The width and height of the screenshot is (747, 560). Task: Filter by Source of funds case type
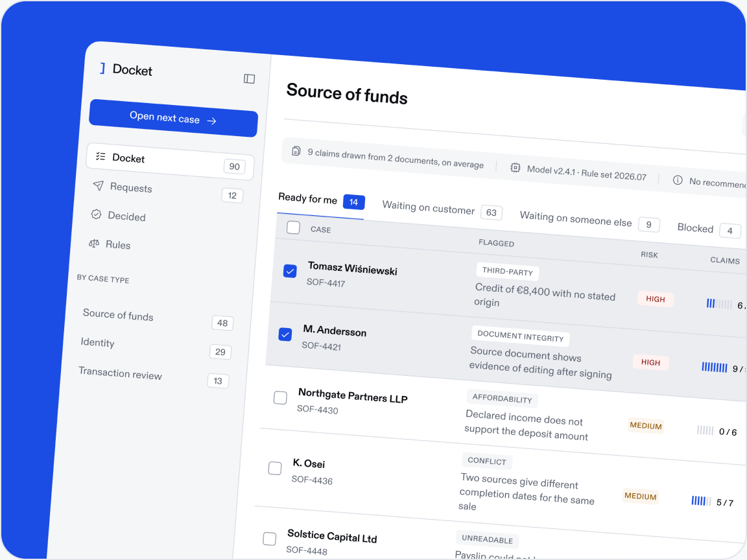(157, 319)
